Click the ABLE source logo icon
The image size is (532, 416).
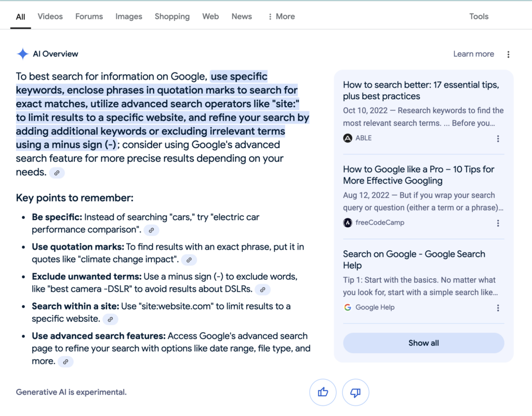coord(348,138)
